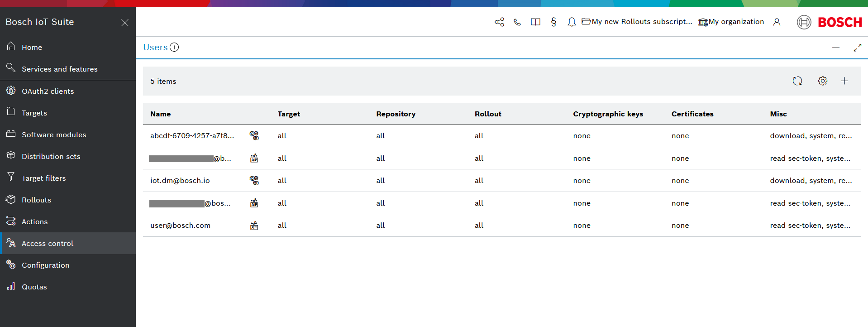868x327 pixels.
Task: Open the documentation book icon
Action: point(535,22)
